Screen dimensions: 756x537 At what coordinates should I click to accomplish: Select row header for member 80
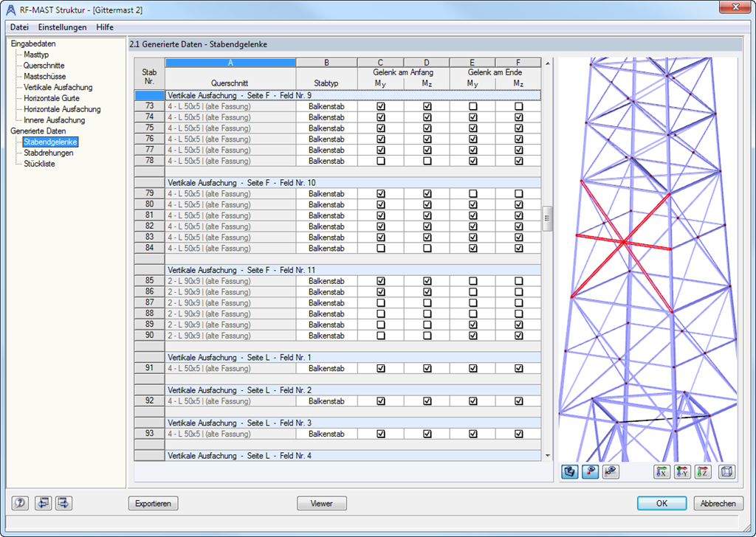coord(149,204)
